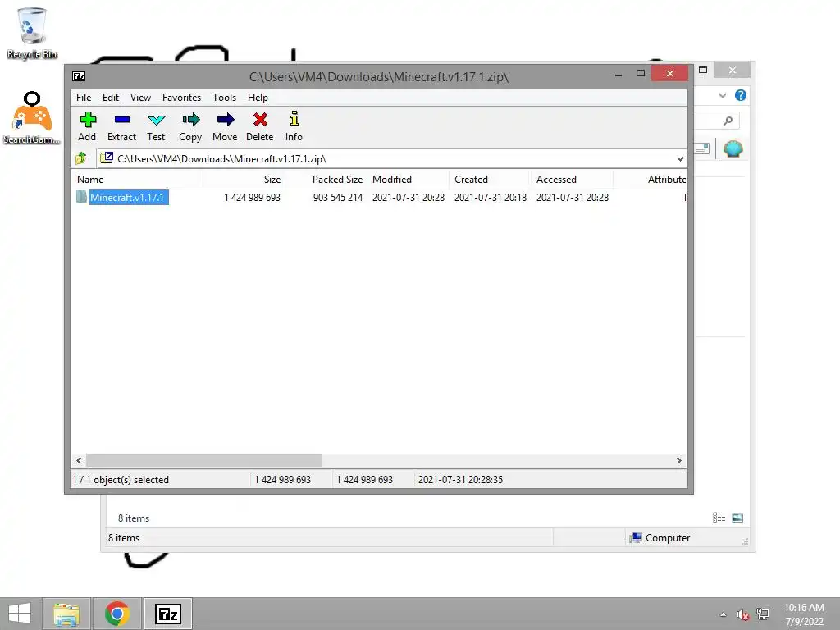
Task: Click the network tray icon
Action: pyautogui.click(x=762, y=614)
